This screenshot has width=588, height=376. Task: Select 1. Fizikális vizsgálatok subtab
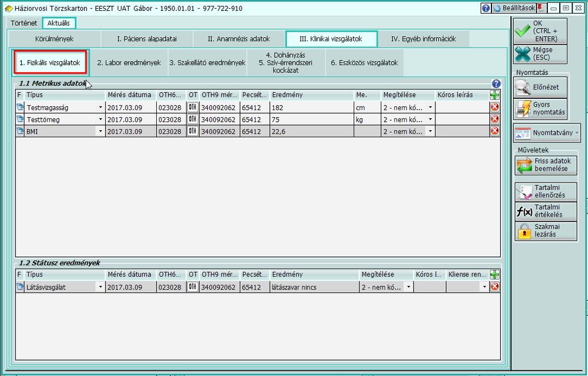[x=51, y=63]
